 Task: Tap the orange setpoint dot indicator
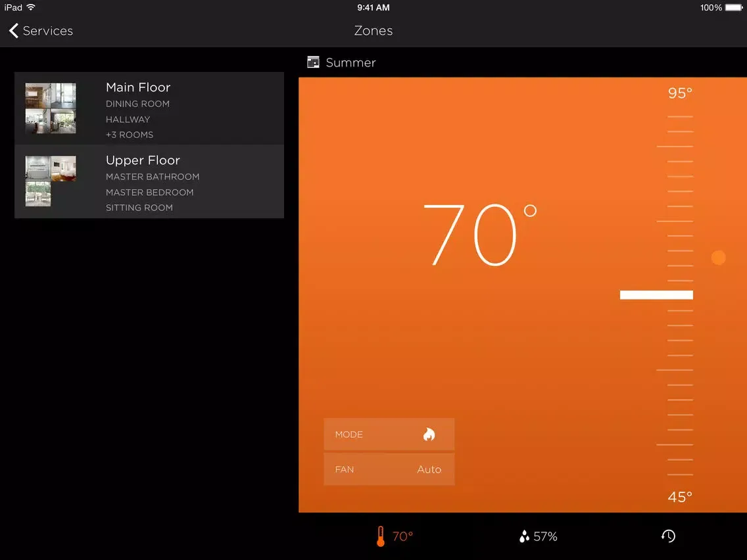pyautogui.click(x=719, y=258)
